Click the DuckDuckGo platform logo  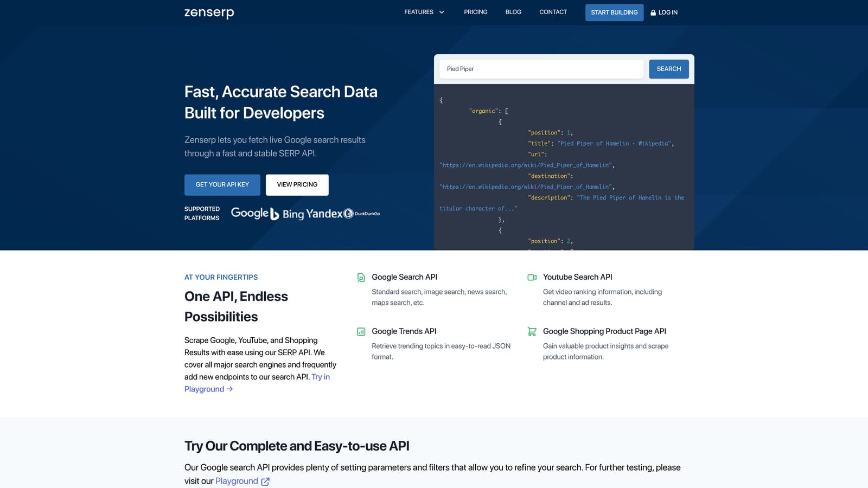click(x=362, y=214)
